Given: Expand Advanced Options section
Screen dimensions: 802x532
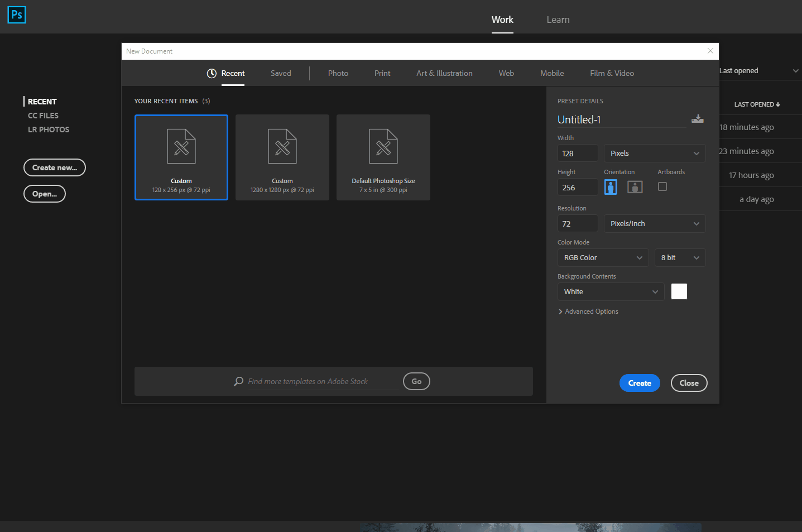Looking at the screenshot, I should click(x=588, y=311).
